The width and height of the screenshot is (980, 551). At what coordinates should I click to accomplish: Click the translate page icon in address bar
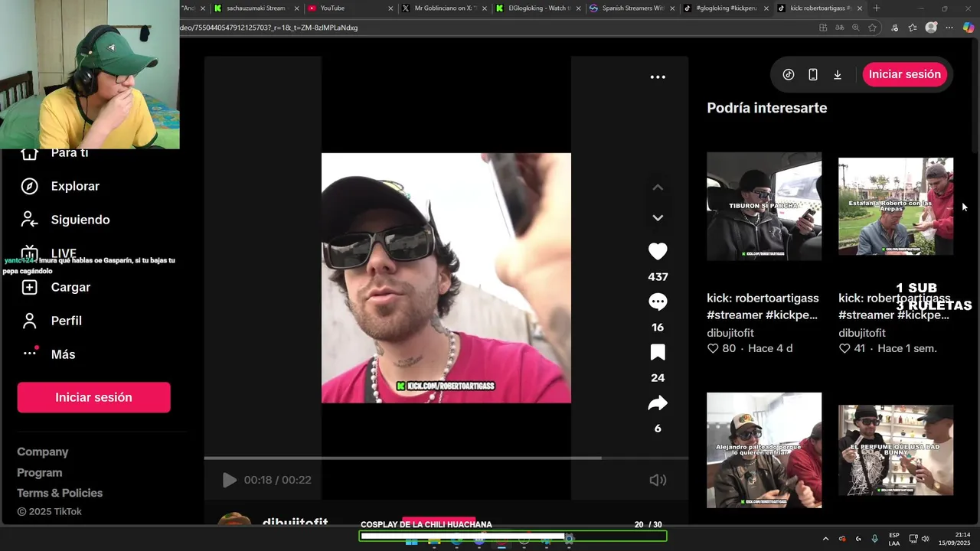pyautogui.click(x=840, y=28)
